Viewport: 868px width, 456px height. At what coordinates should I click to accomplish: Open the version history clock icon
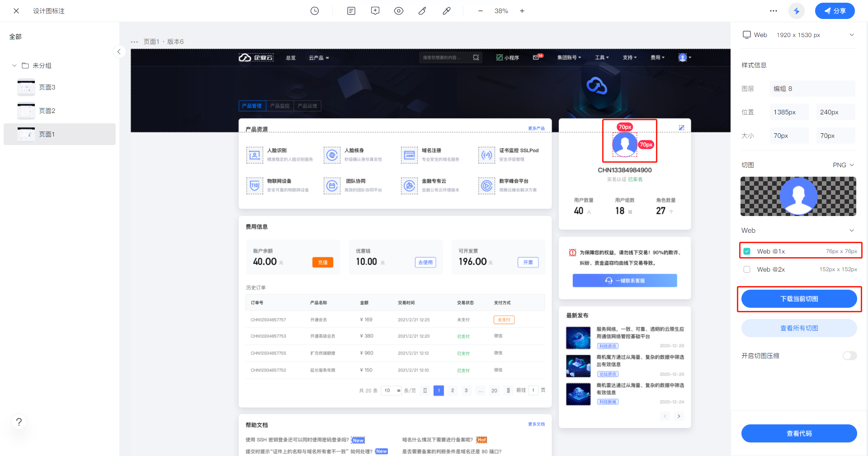(x=315, y=11)
